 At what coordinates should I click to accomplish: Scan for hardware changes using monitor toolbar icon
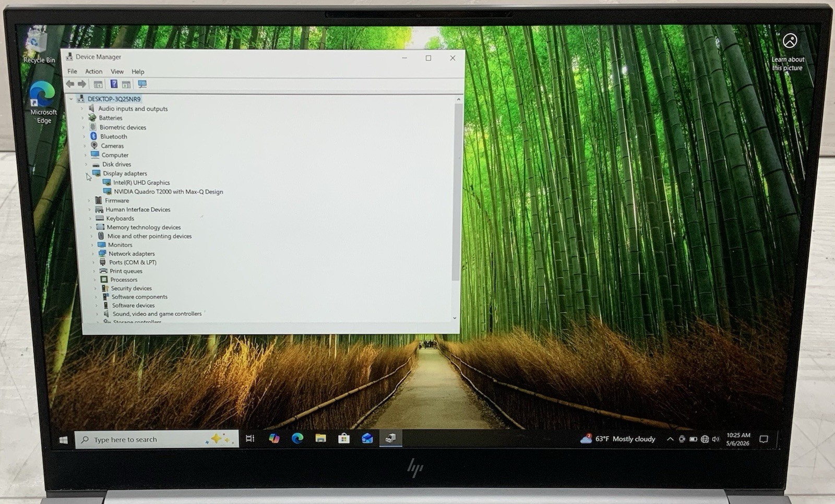pos(142,84)
